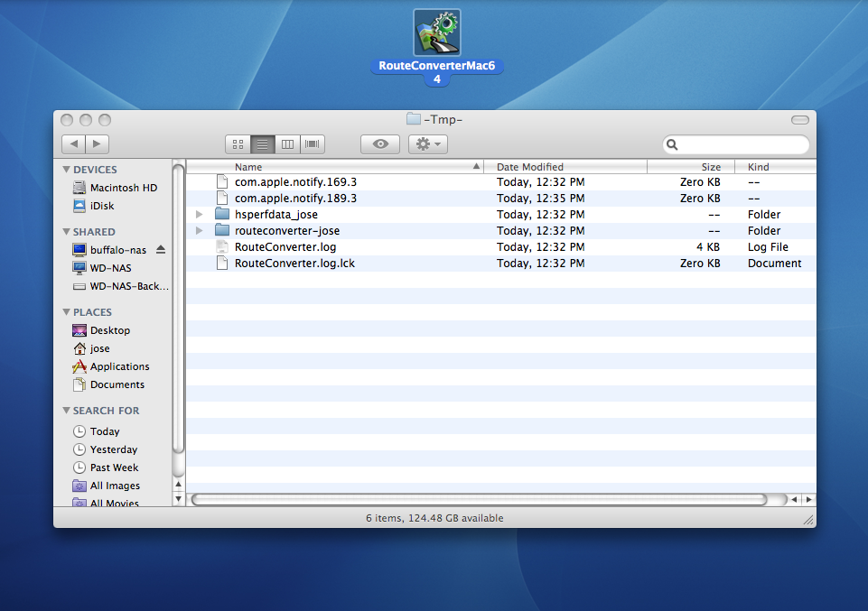868x611 pixels.
Task: Switch to icon view
Action: pyautogui.click(x=238, y=144)
